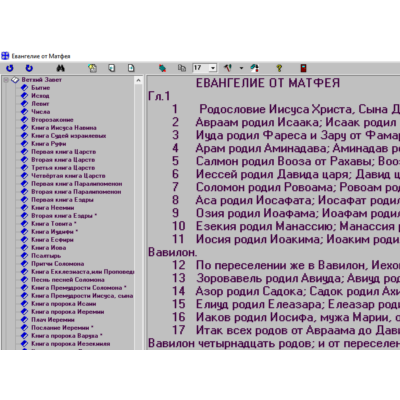Viewport: 400px width, 400px height.
Task: Click the hammer tools settings icon
Action: point(228,68)
